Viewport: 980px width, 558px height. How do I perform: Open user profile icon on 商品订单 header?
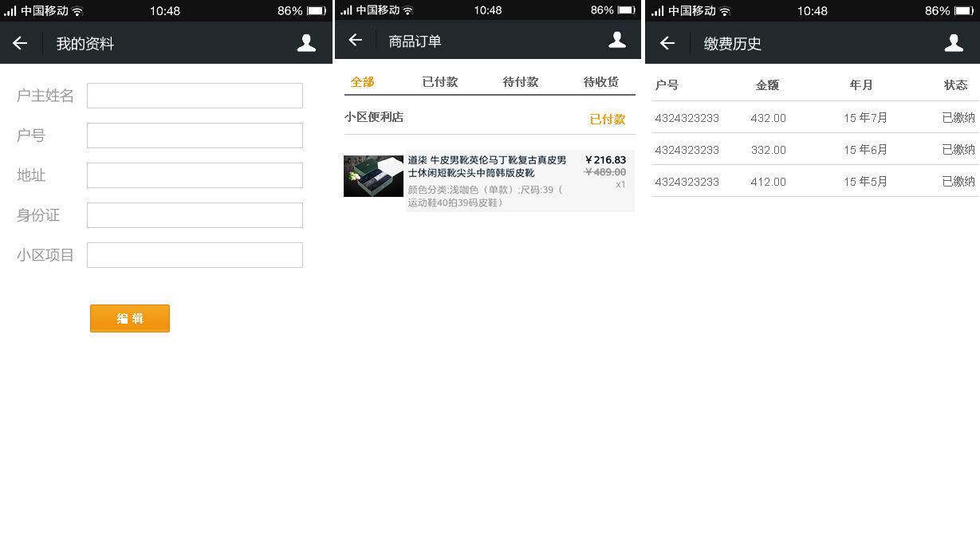tap(617, 41)
